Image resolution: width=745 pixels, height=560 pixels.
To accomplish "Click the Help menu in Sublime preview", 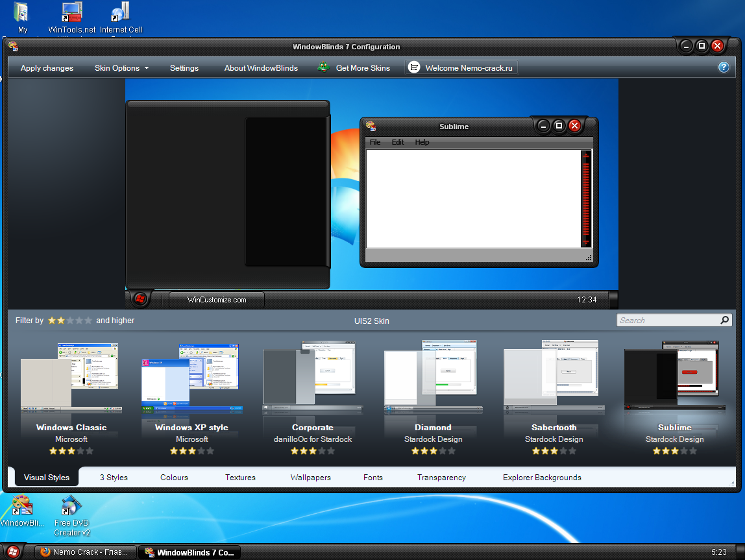I will [422, 142].
